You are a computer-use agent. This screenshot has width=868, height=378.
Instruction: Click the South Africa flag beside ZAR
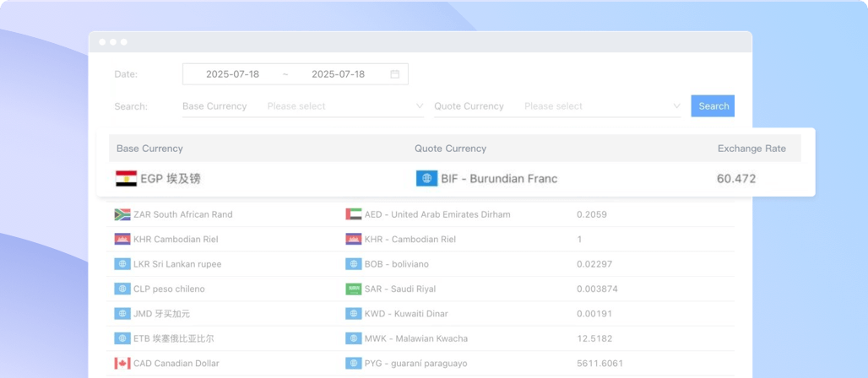pyautogui.click(x=122, y=214)
